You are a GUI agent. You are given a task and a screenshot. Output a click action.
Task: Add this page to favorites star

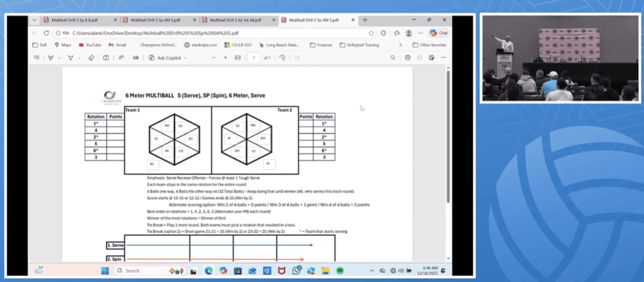pos(371,33)
